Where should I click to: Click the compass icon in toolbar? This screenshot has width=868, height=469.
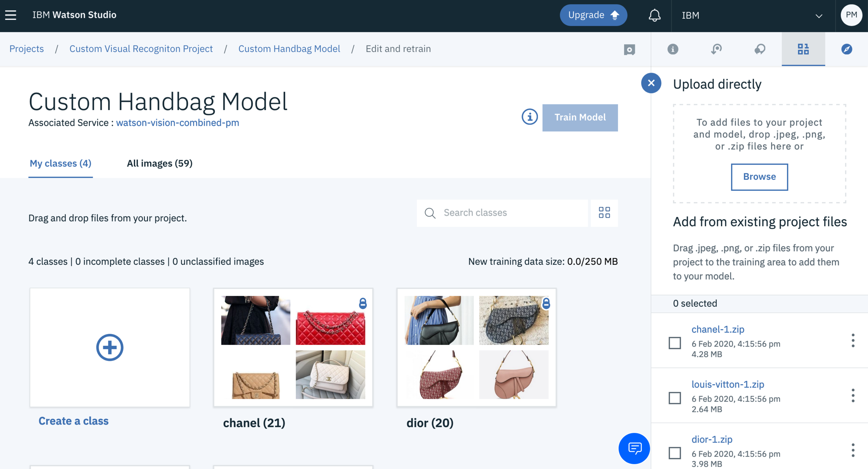tap(846, 49)
